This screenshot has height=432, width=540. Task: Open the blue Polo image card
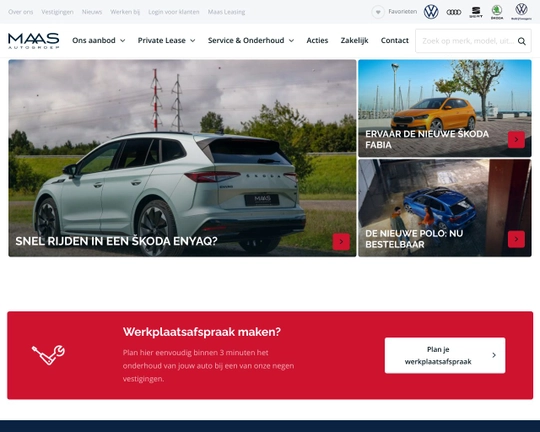445,208
